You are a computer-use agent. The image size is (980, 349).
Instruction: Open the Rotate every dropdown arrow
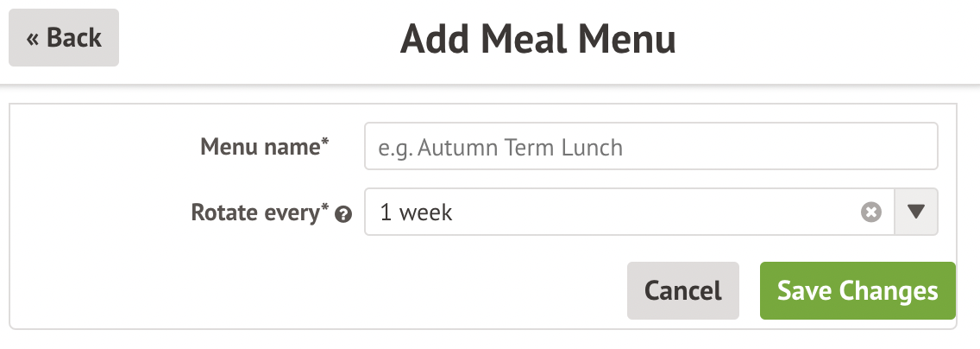(x=915, y=213)
